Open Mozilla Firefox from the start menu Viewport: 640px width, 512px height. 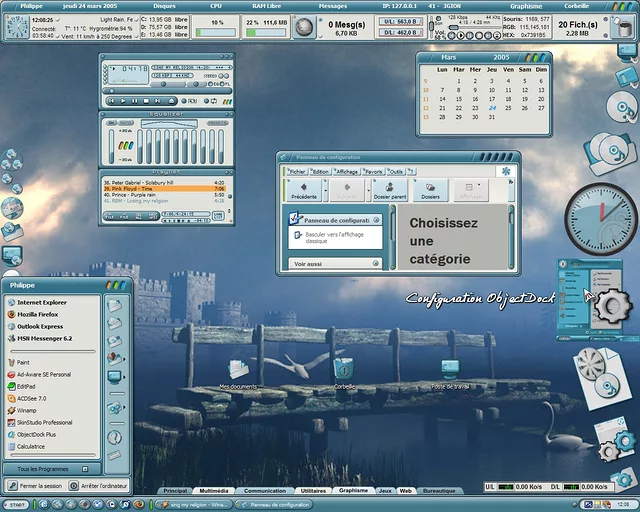click(41, 314)
